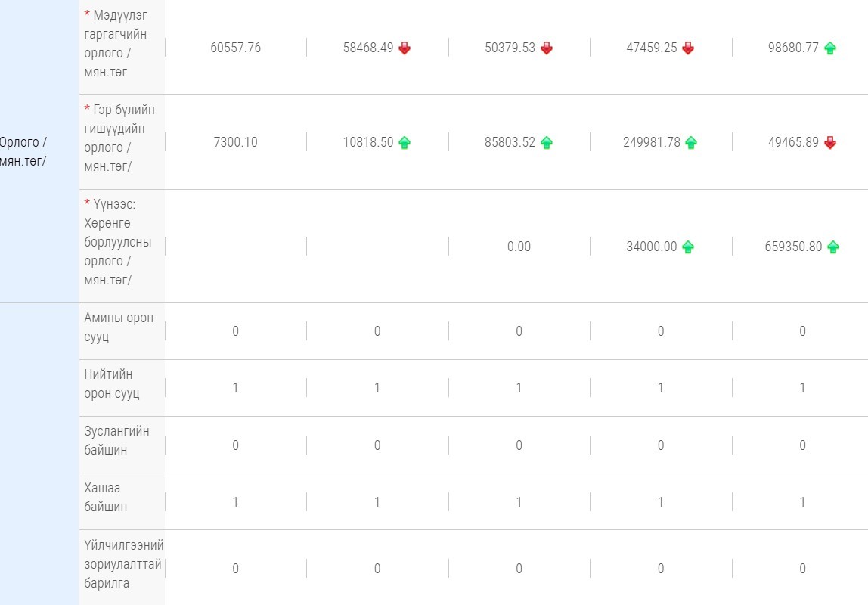Image resolution: width=868 pixels, height=605 pixels.
Task: Click the cell value 60557.76
Action: pos(235,48)
